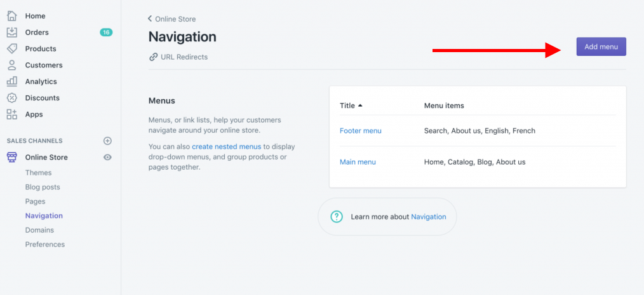Go back to Online Store breadcrumb

click(x=172, y=19)
